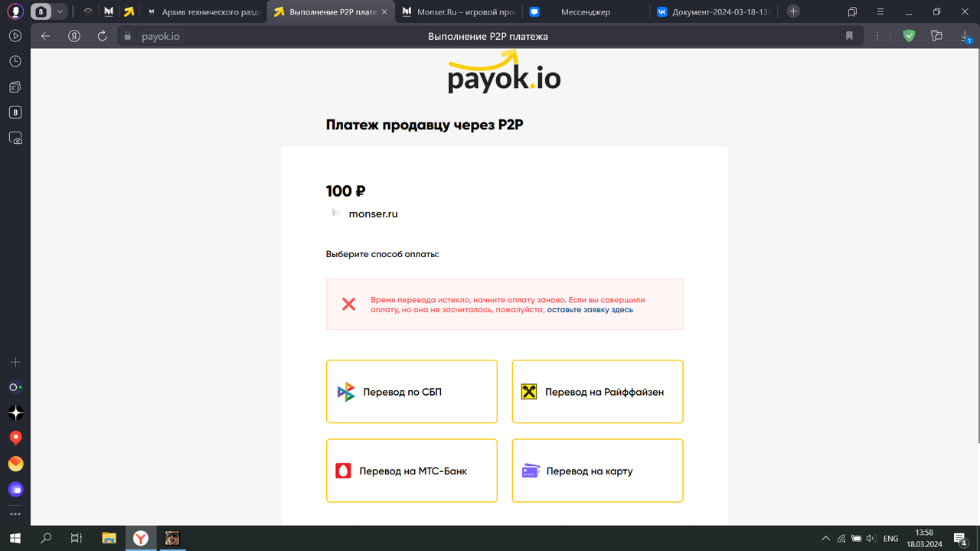Screen dimensions: 980x551
Task: Open the screenshot tool in the sidebar
Action: pos(15,139)
